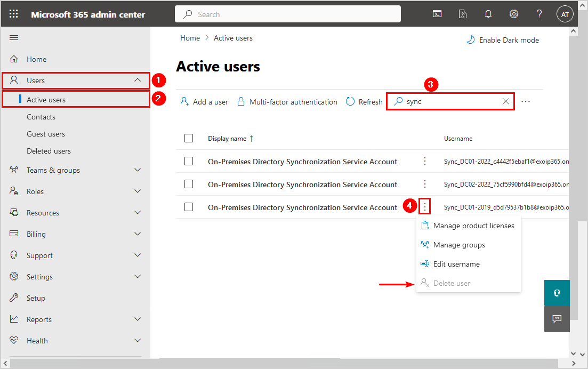Select Manage product licenses menu item

point(473,226)
